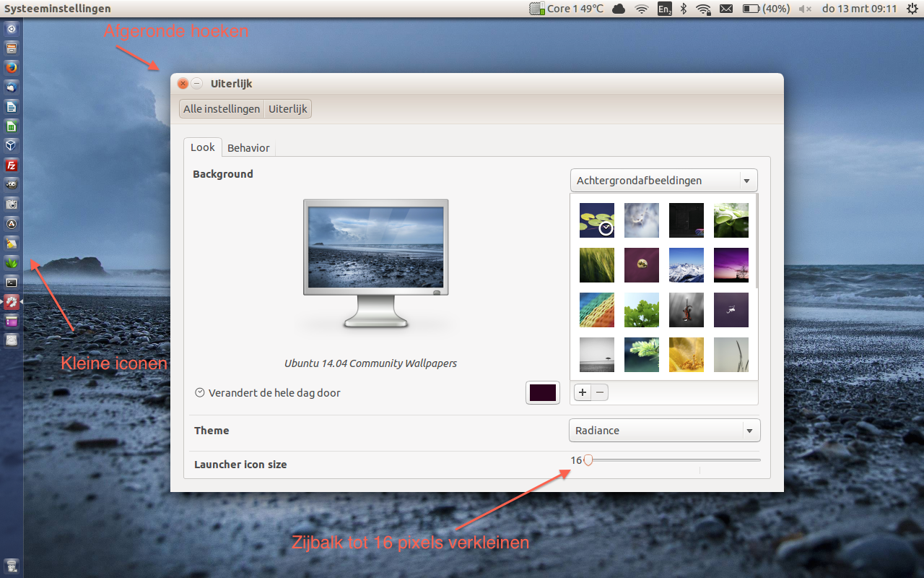Expand the Achtergrondafbeeldingen dropdown
This screenshot has height=578, width=924.
(663, 181)
